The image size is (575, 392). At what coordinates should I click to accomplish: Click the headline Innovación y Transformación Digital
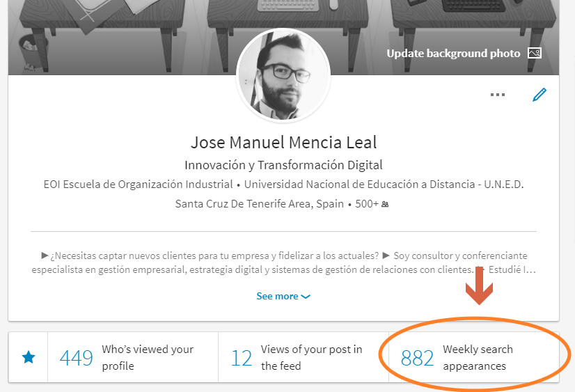(283, 165)
